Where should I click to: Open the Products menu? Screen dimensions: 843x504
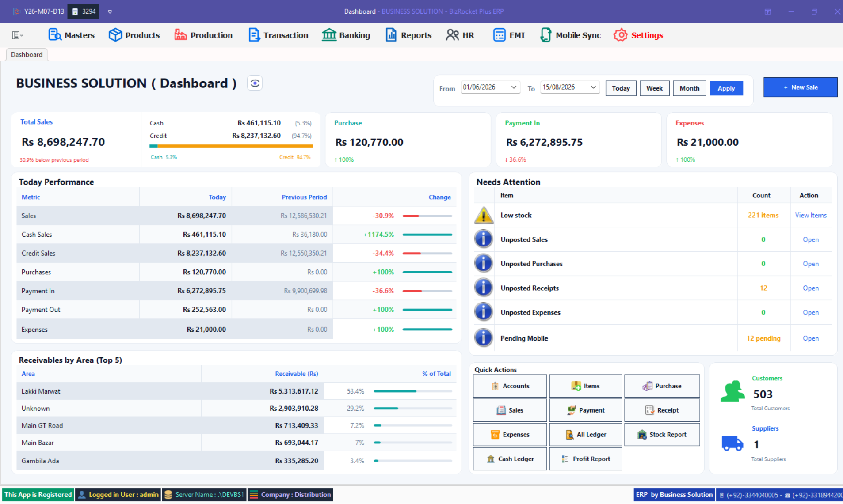134,35
